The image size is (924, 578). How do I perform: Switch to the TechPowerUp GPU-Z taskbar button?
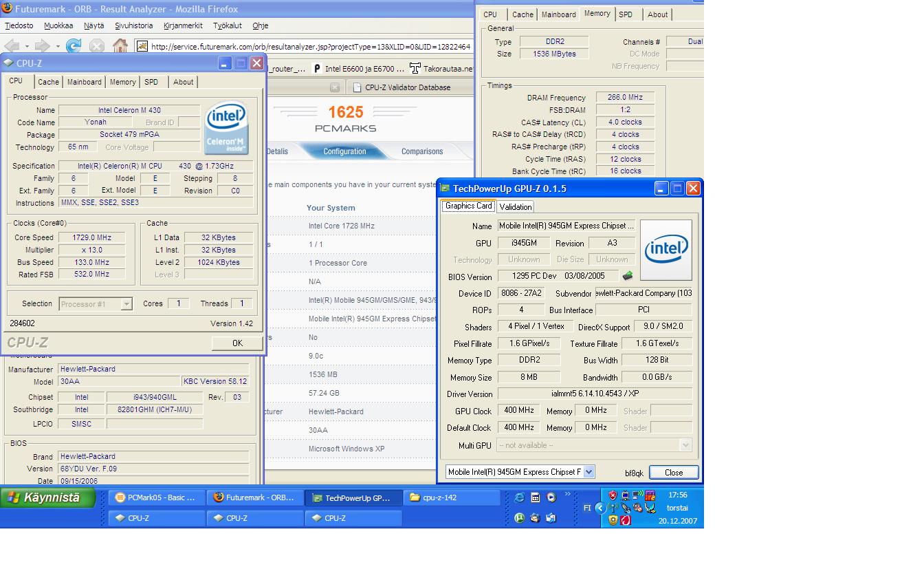(353, 497)
